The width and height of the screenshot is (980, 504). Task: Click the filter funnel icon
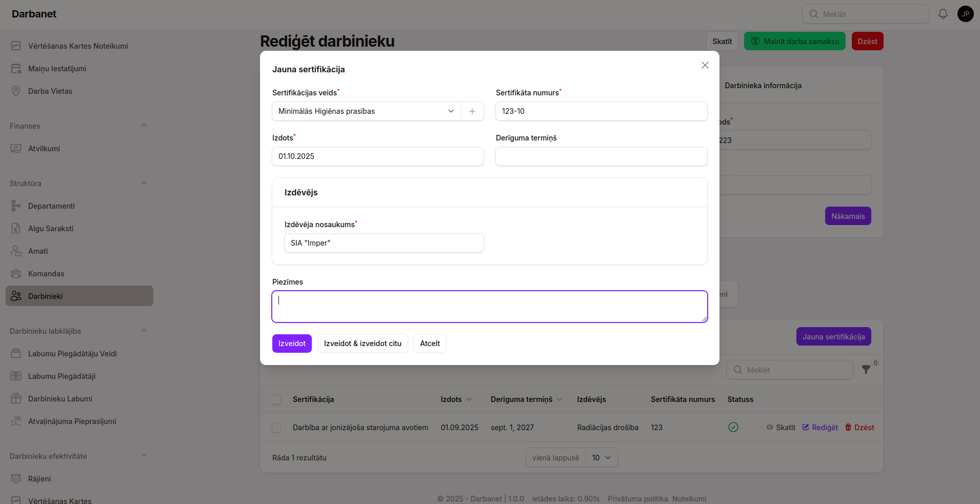[866, 370]
